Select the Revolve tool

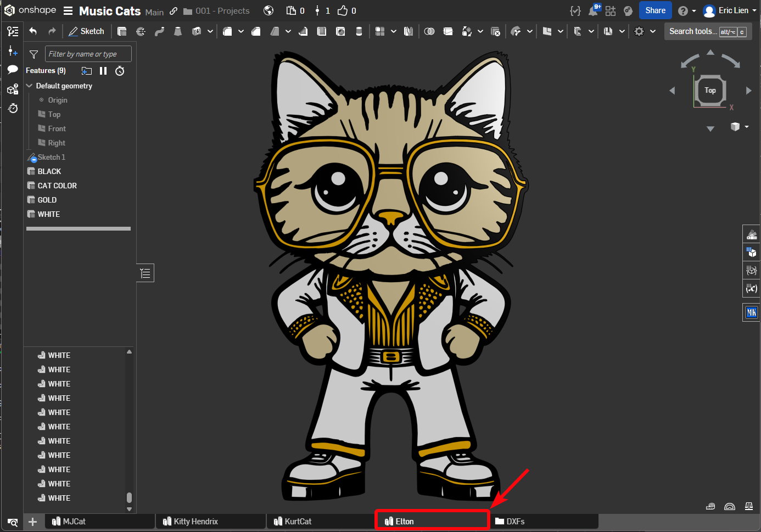pyautogui.click(x=141, y=31)
